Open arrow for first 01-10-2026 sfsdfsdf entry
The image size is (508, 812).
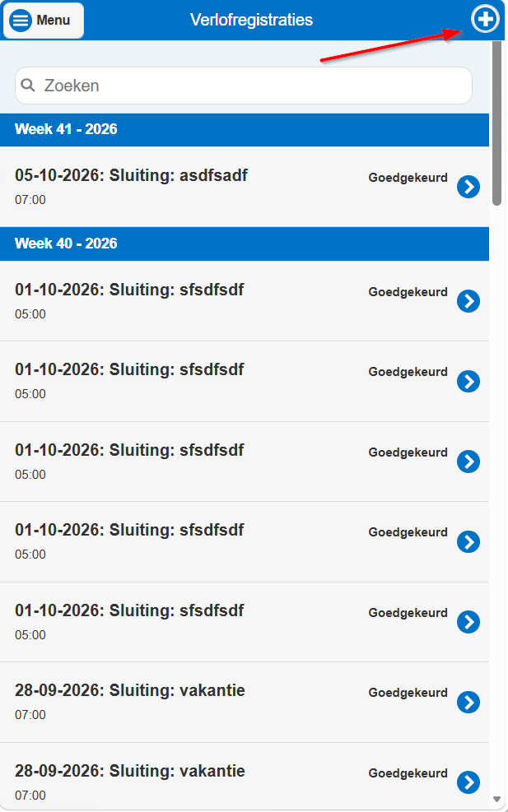pyautogui.click(x=468, y=301)
